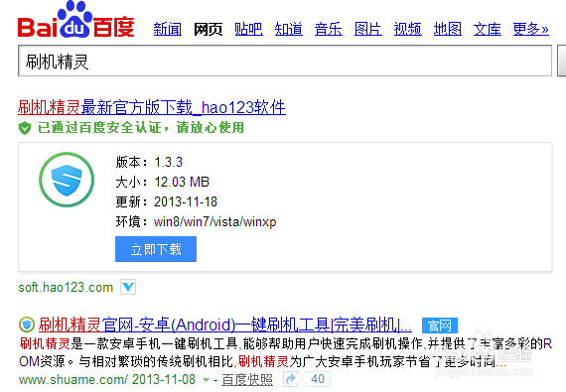Click the share arrow icon beside 40

tap(291, 379)
